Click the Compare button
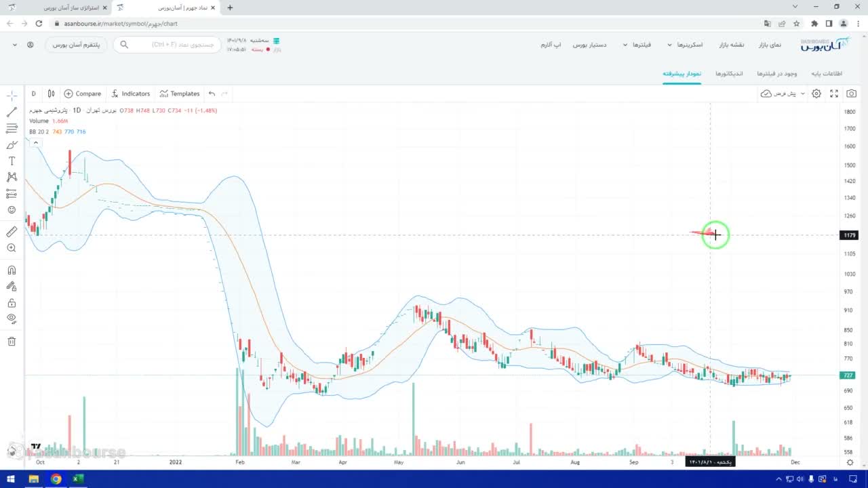Viewport: 868px width, 488px height. [83, 94]
